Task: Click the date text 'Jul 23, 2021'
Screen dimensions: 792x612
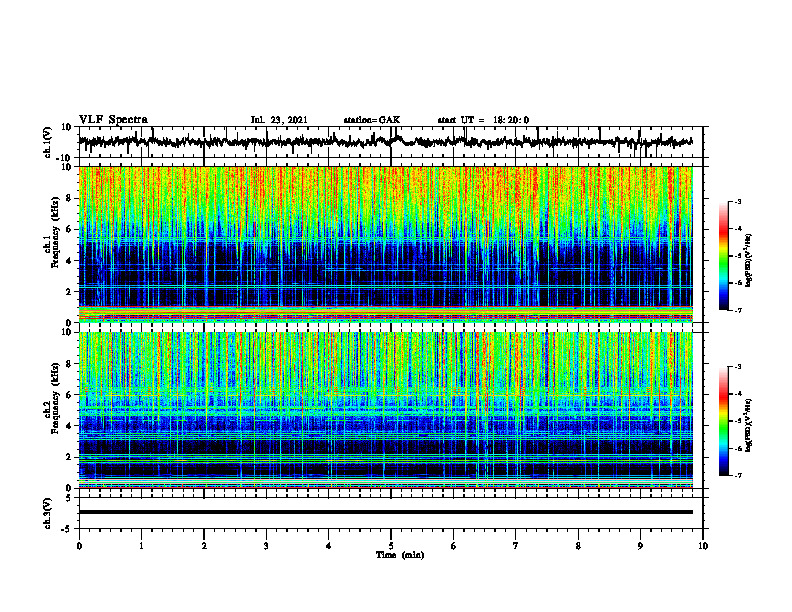Action: point(279,120)
